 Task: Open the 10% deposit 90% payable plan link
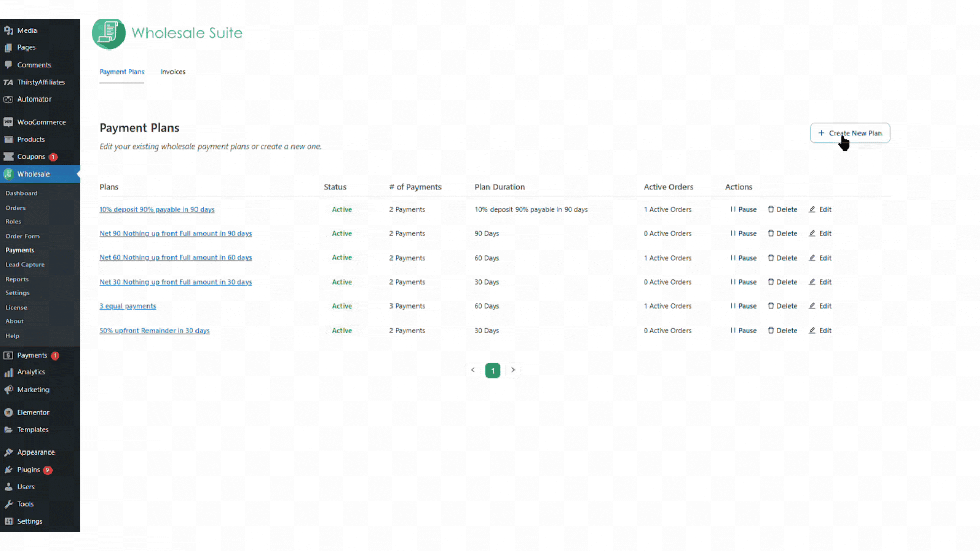point(157,209)
